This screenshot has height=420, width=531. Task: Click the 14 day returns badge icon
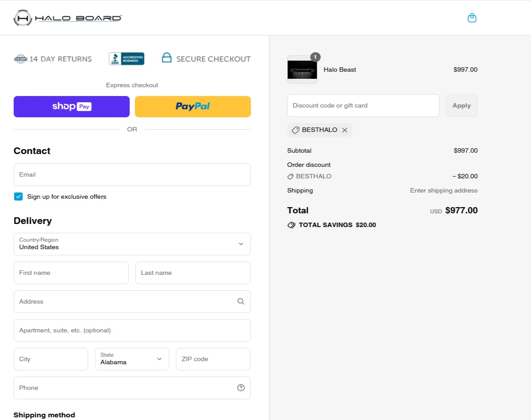click(x=21, y=59)
